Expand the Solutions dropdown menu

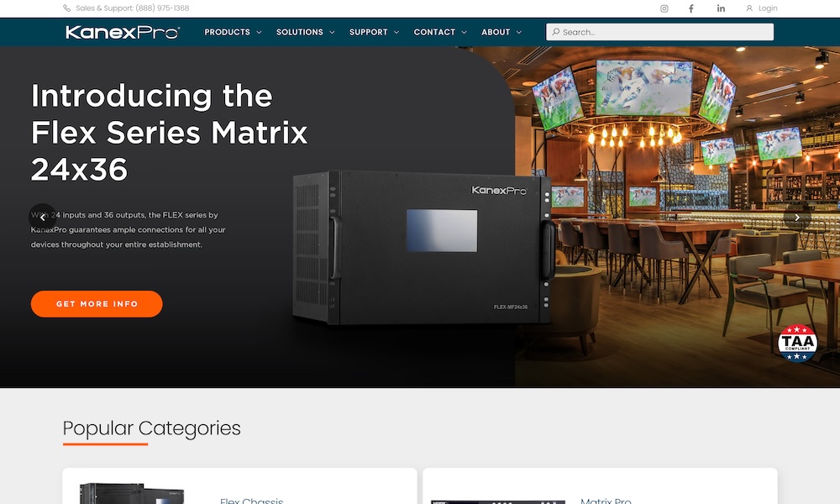pyautogui.click(x=306, y=32)
